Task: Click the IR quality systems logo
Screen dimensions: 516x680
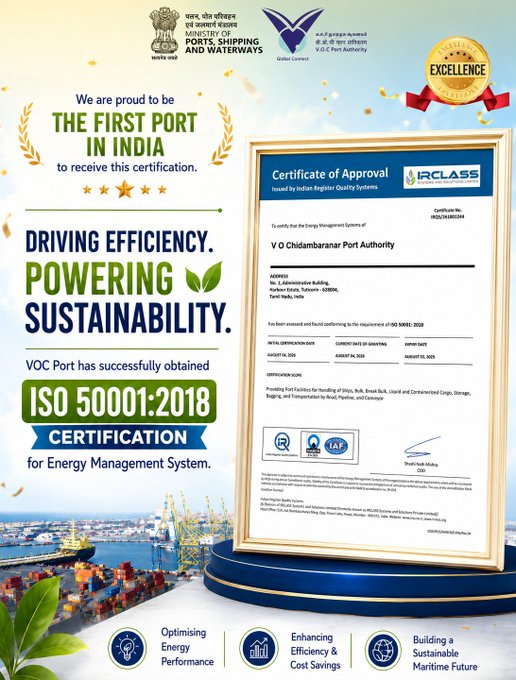Action: [x=281, y=444]
